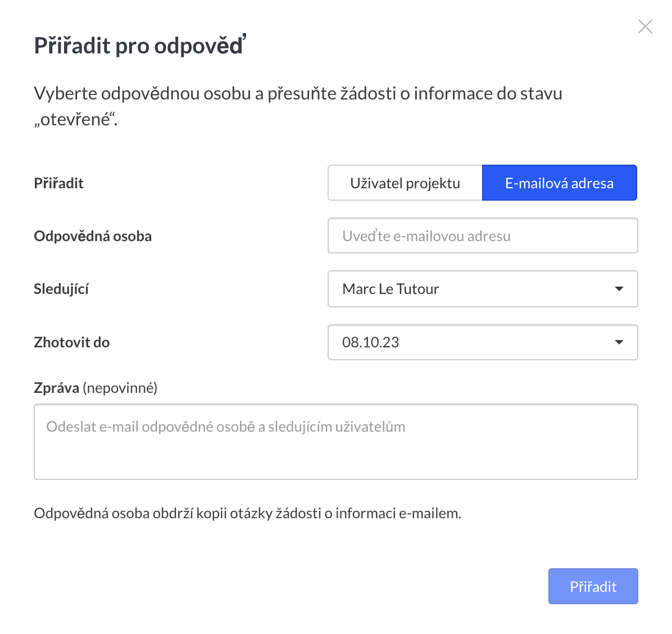Click the note about kopii otázky e-mailem
672x634 pixels.
point(247,513)
